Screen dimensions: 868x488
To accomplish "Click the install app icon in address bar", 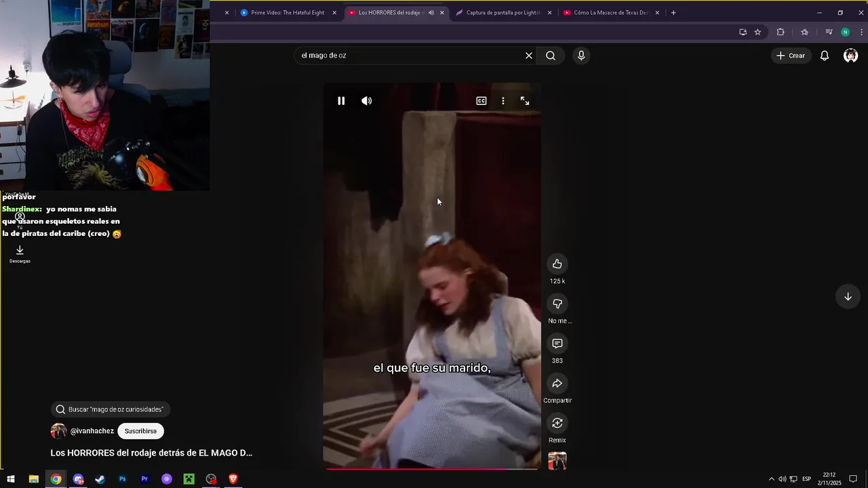I will tap(743, 32).
